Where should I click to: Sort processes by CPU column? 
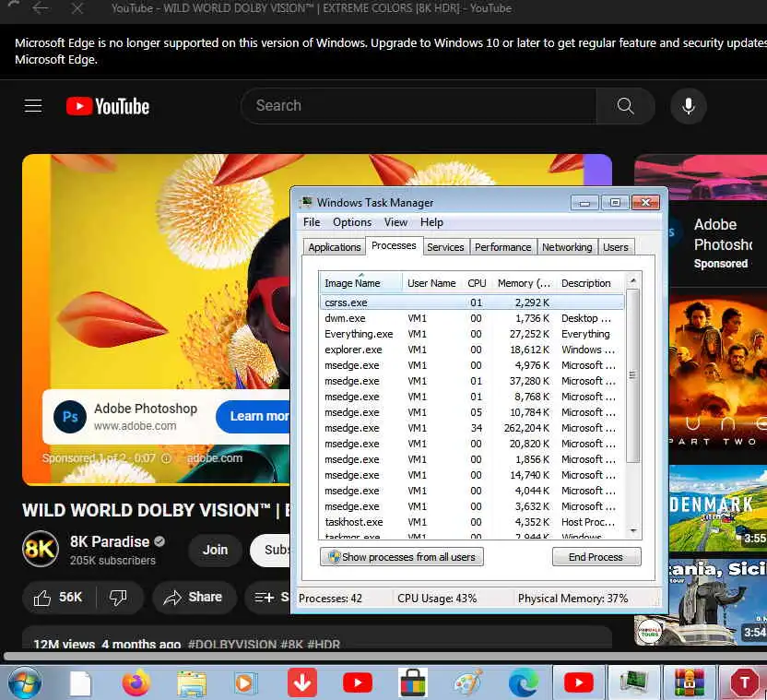(x=477, y=283)
